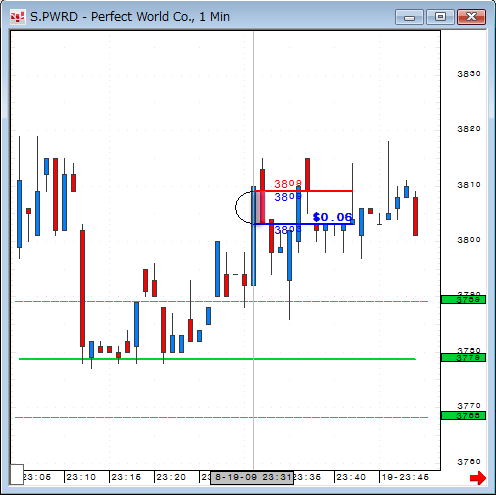
Task: Click the red 3808 order line
Action: (x=303, y=191)
